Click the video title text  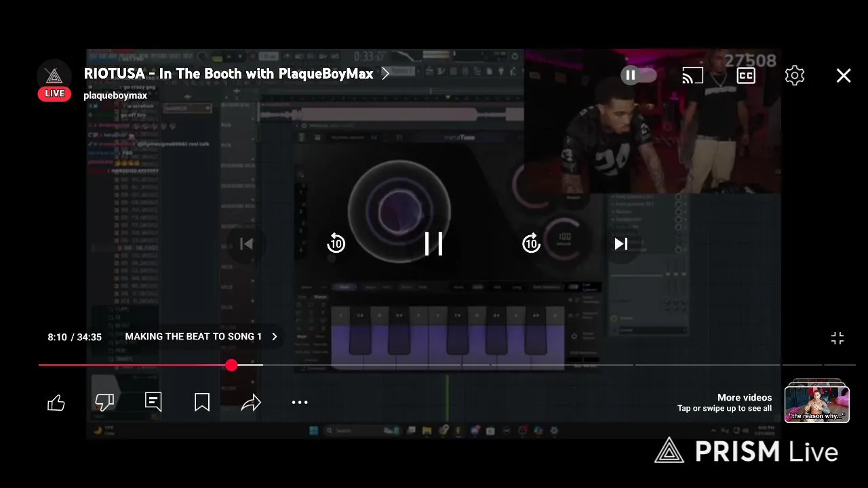(x=229, y=74)
